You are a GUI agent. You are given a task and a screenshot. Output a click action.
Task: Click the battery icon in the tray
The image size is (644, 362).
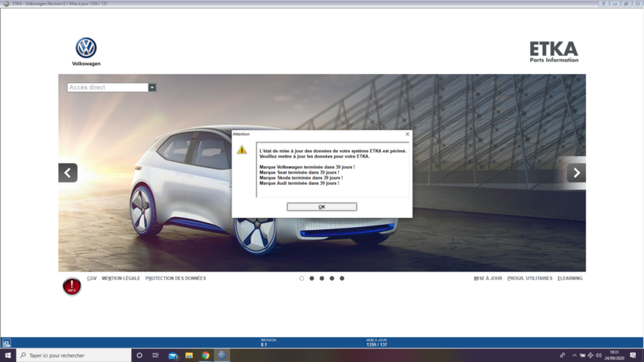(582, 355)
